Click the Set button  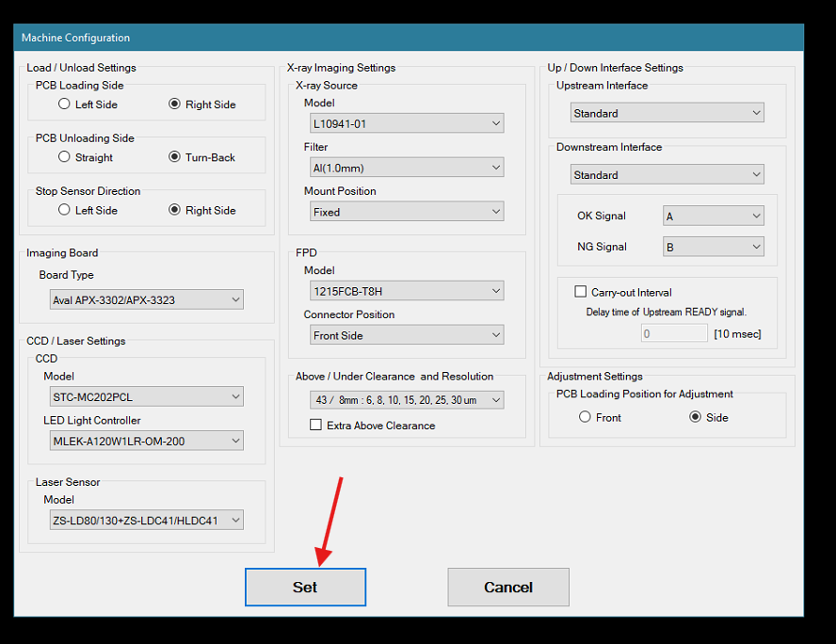[306, 587]
